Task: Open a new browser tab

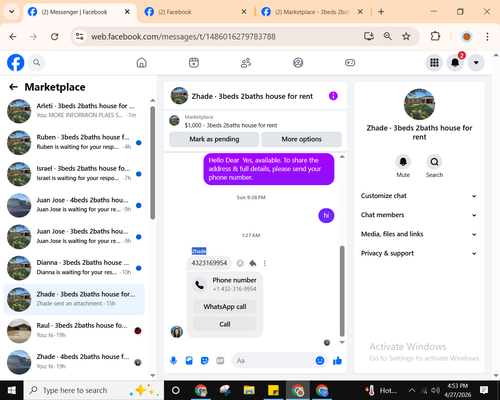Action: (381, 12)
